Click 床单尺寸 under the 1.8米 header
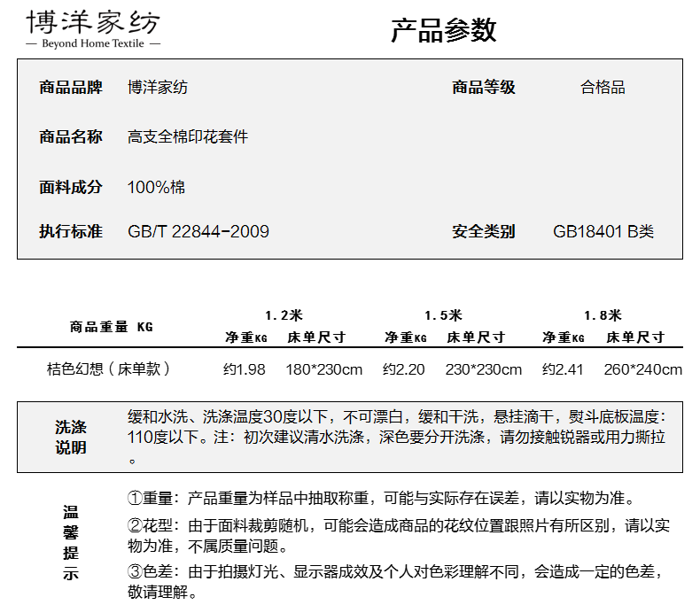 point(635,337)
